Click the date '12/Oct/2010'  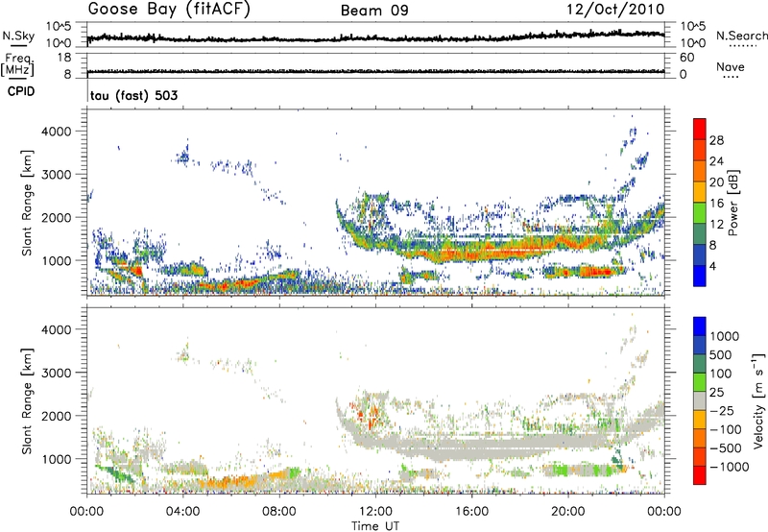click(x=615, y=10)
